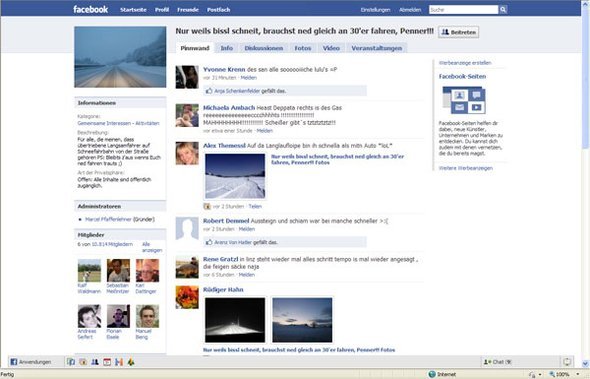Viewport: 590px width, 379px height.
Task: Expand the browser security status dropdown arrow
Action: tap(540, 374)
